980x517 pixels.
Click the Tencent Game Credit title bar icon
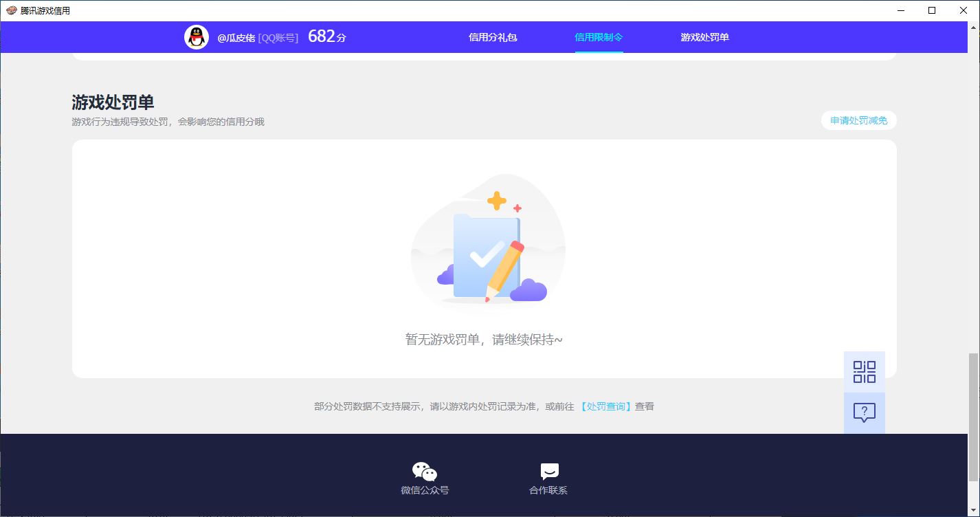[x=11, y=10]
